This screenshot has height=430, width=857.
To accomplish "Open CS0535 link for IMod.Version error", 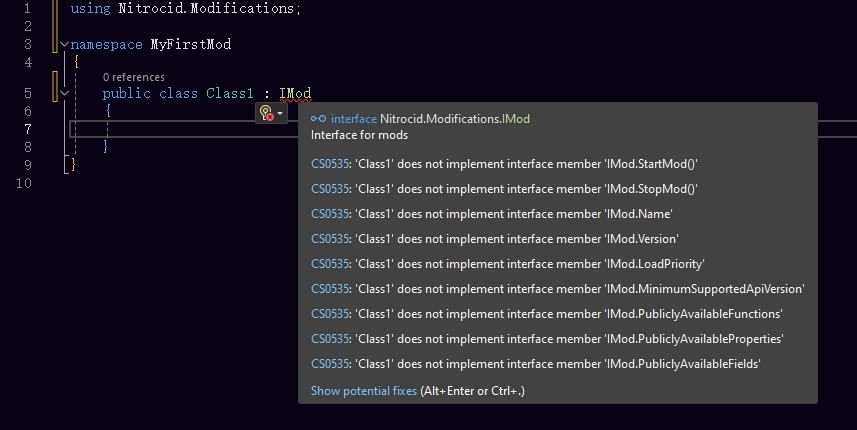I will point(329,239).
